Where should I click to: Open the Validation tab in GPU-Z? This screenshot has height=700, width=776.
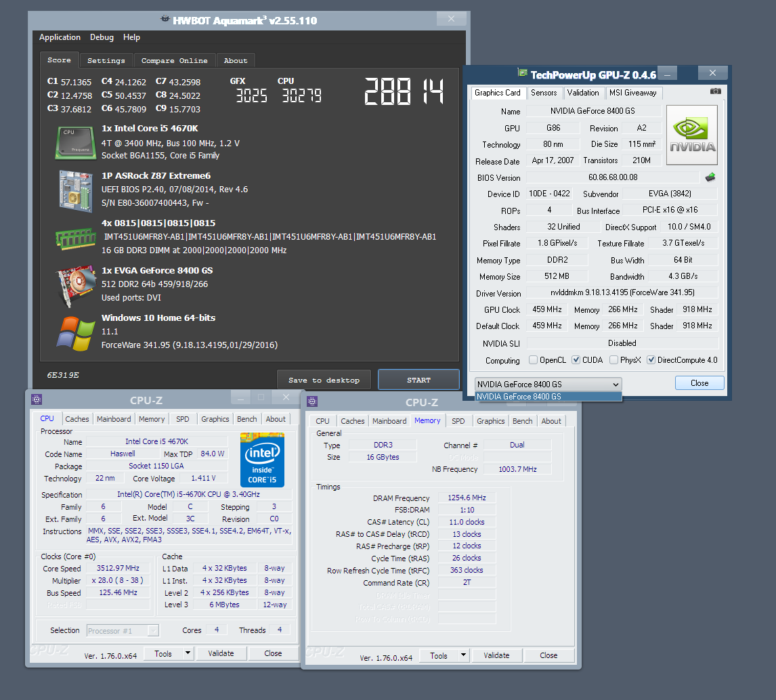tap(583, 93)
